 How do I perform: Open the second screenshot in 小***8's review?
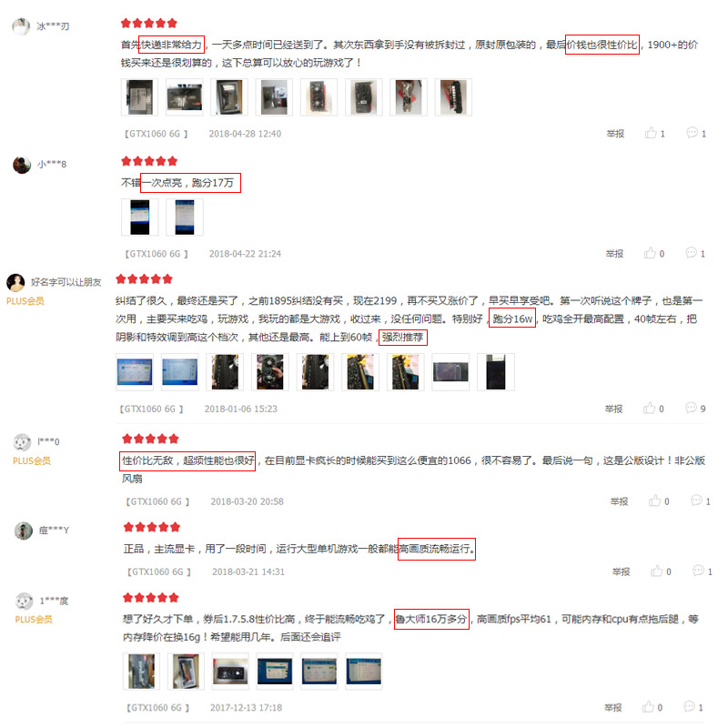coord(185,217)
